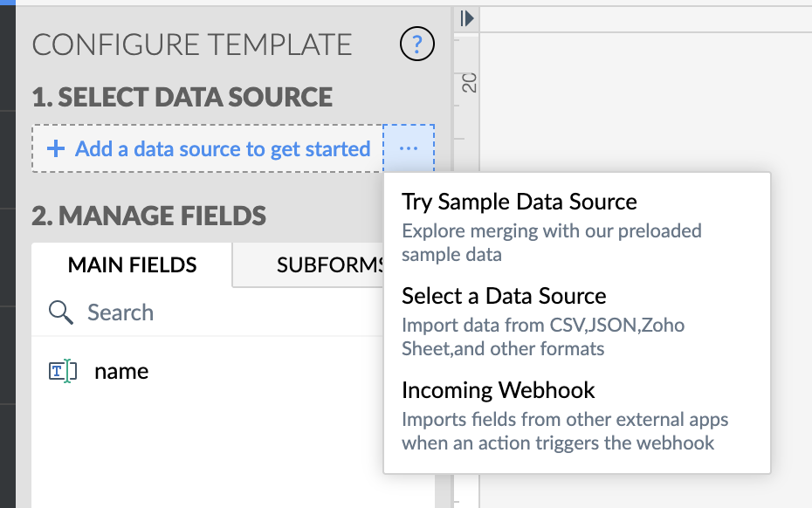
Task: Click the '2. MANAGE FIELDS' heading
Action: pyautogui.click(x=148, y=215)
